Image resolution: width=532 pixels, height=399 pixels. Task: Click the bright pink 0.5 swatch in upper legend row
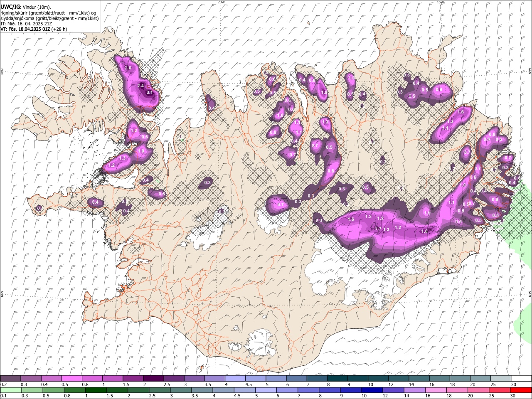coord(71,379)
